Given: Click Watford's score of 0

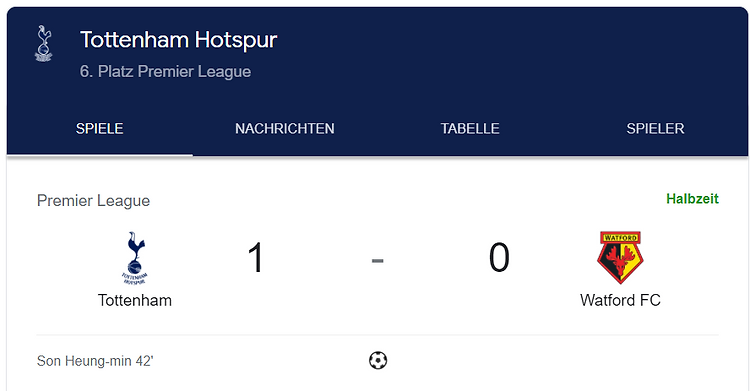Looking at the screenshot, I should coord(499,257).
